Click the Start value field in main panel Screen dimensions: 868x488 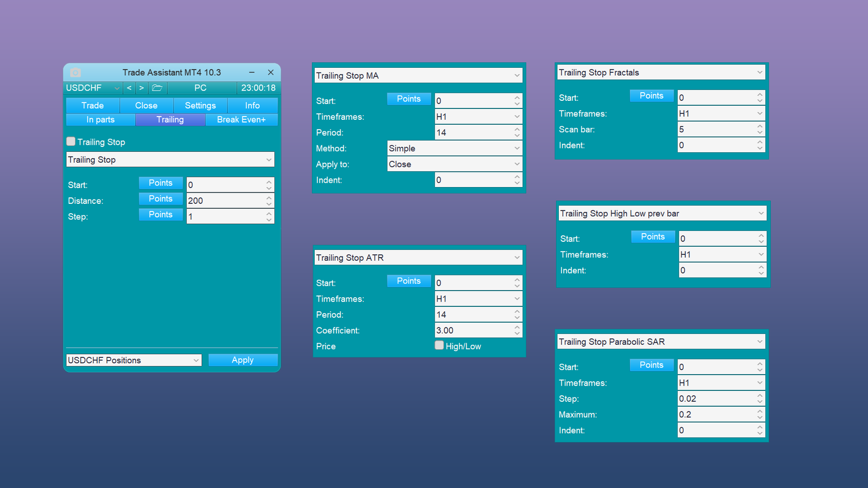[x=230, y=185]
